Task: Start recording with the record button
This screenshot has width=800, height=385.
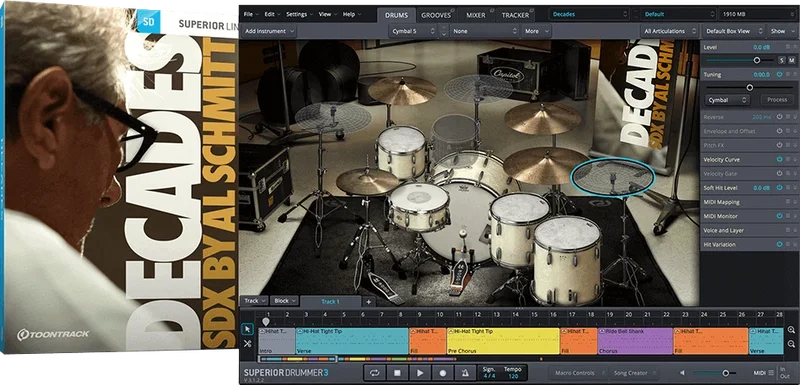Action: coord(443,373)
